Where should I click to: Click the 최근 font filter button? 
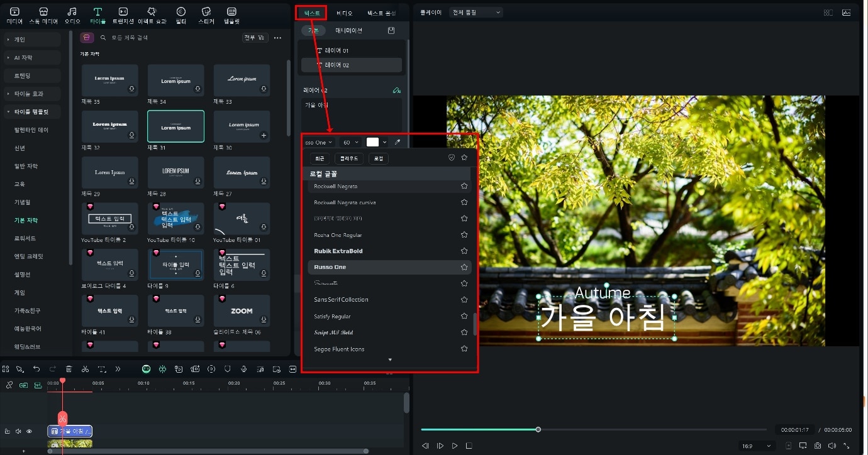click(x=320, y=158)
